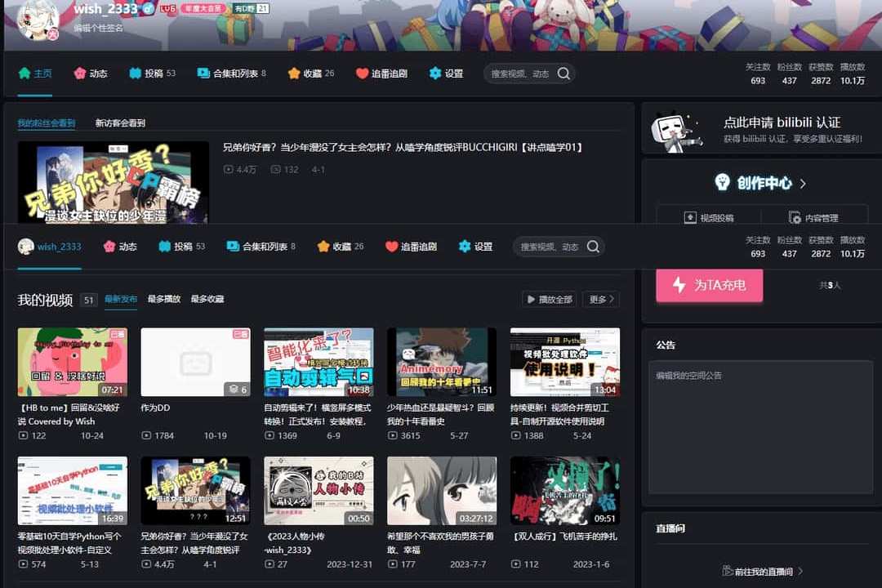
Task: Select the 最新发布 sort option
Action: pos(121,300)
